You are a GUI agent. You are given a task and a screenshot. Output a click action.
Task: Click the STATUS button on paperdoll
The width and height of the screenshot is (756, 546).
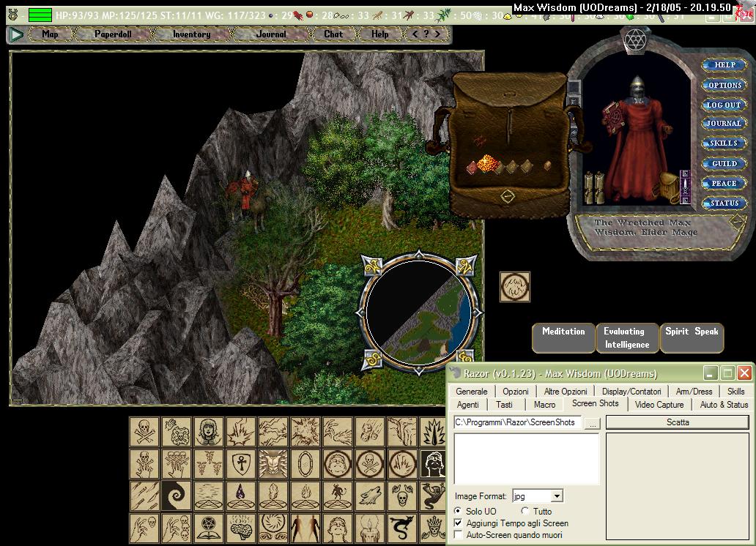(724, 203)
